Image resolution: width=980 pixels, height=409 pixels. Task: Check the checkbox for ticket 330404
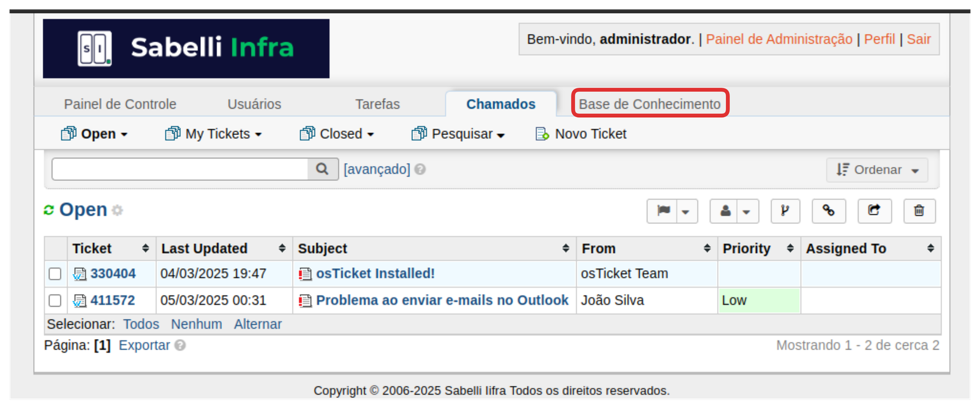(55, 273)
